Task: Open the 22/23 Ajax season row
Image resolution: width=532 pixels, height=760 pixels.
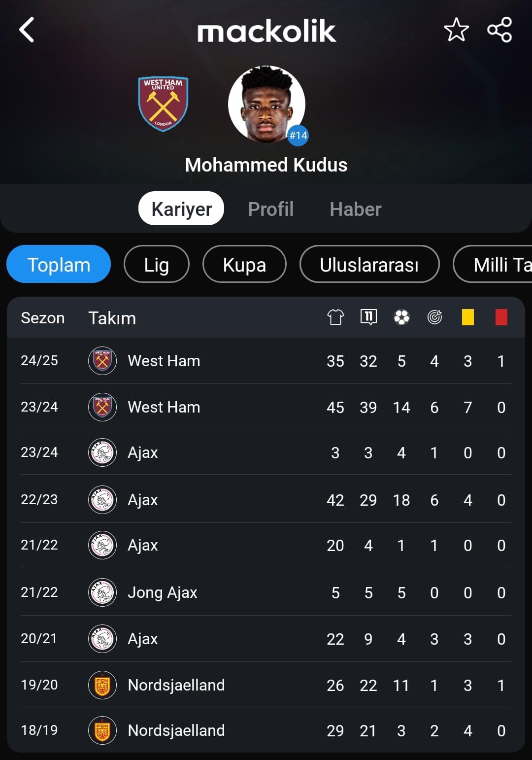Action: (266, 500)
